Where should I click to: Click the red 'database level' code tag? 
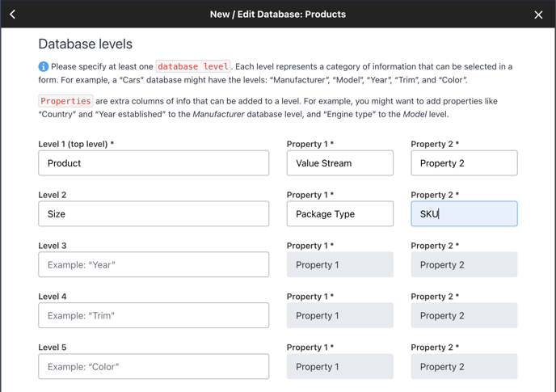coord(193,66)
